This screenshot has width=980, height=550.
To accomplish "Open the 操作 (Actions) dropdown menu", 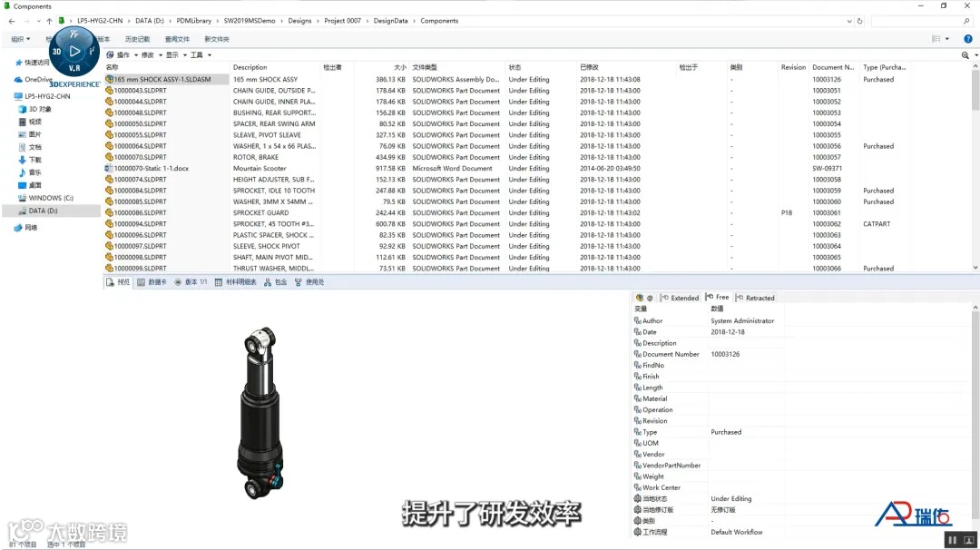I will coord(127,55).
